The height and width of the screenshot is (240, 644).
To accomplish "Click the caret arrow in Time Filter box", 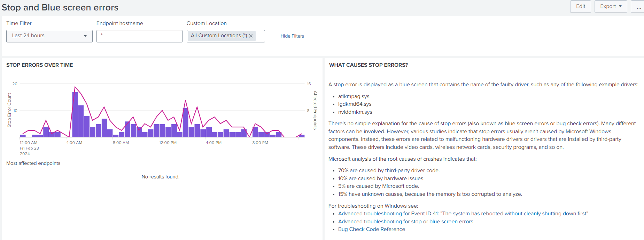I will [85, 36].
